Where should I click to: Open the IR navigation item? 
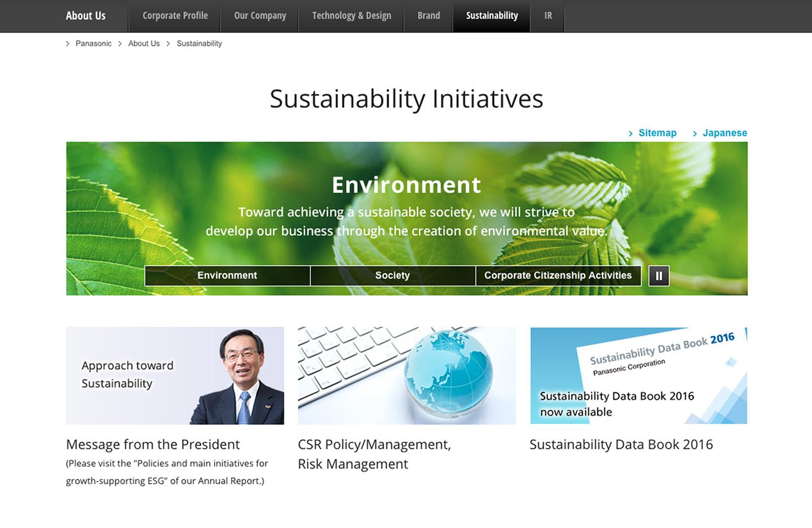coord(548,16)
